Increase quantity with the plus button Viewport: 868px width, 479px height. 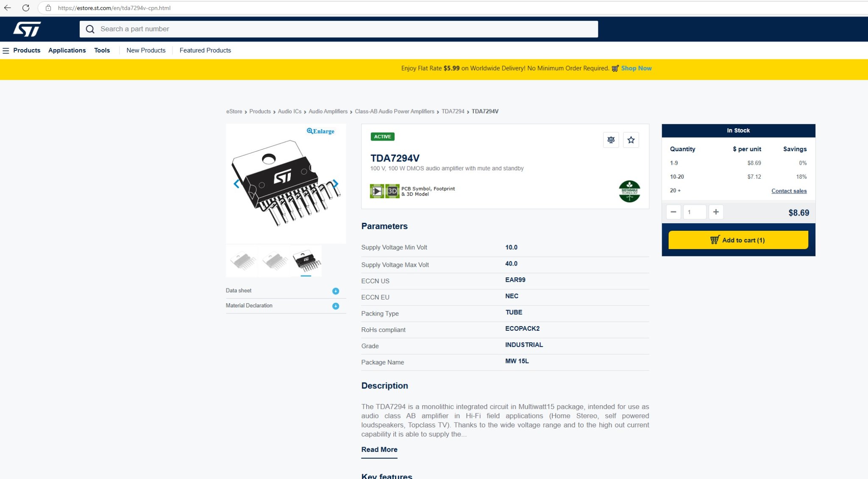(x=716, y=212)
